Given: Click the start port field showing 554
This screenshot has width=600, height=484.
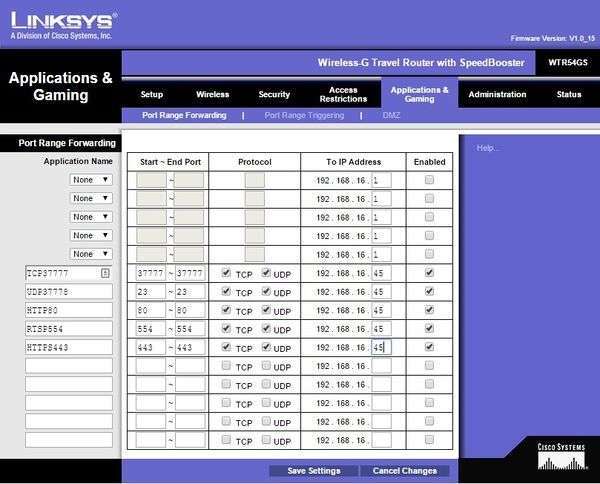Looking at the screenshot, I should coord(151,329).
